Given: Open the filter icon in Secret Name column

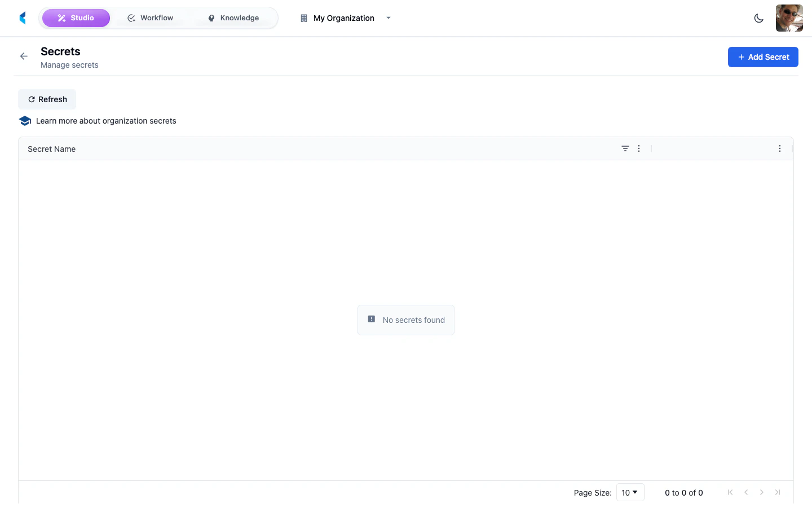Looking at the screenshot, I should point(625,148).
